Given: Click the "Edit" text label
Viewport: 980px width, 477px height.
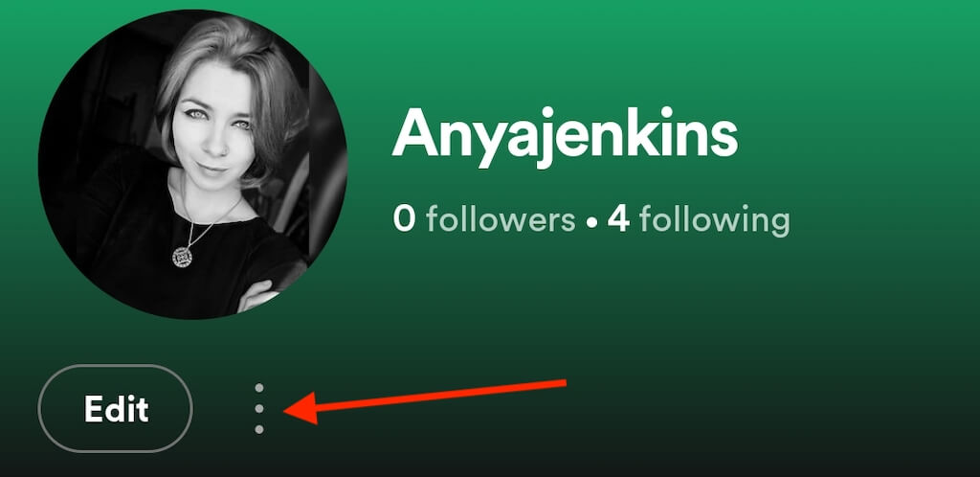Looking at the screenshot, I should [116, 409].
